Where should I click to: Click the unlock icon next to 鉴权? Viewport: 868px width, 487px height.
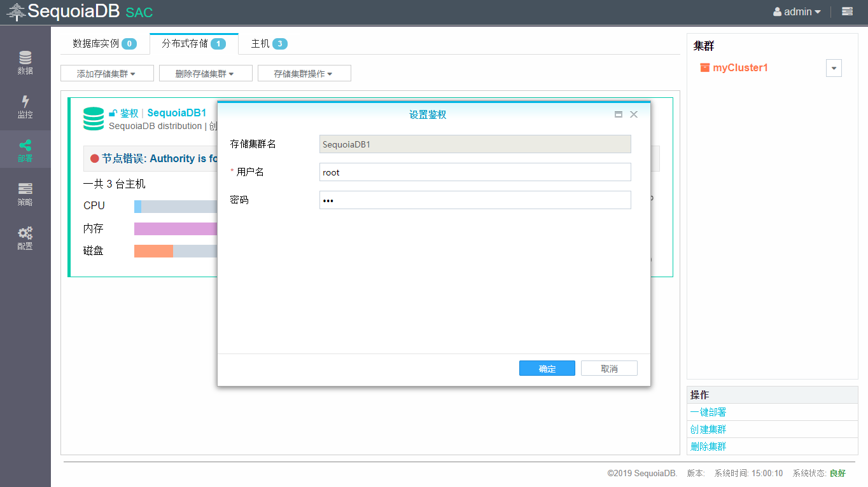pyautogui.click(x=113, y=113)
